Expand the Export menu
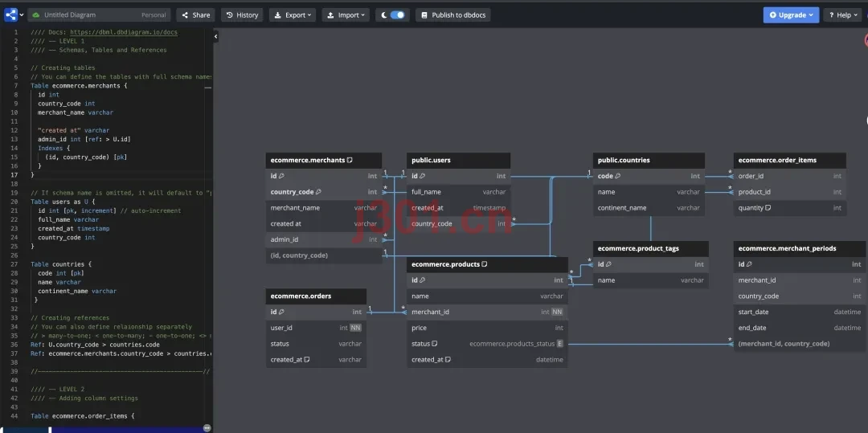Screen dimensions: 868x433 click(293, 15)
